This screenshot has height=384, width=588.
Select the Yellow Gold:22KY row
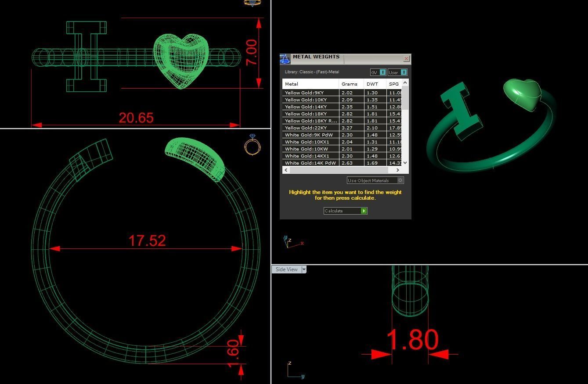tap(342, 128)
